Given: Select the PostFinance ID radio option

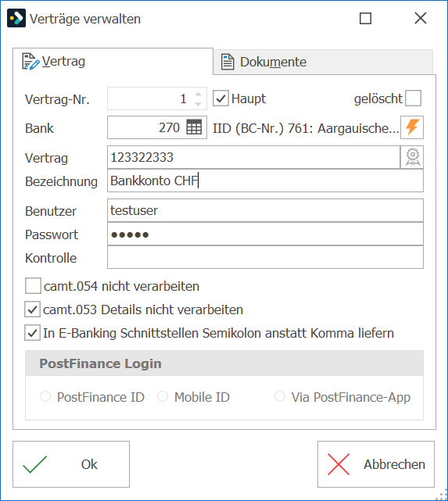Looking at the screenshot, I should pos(45,397).
